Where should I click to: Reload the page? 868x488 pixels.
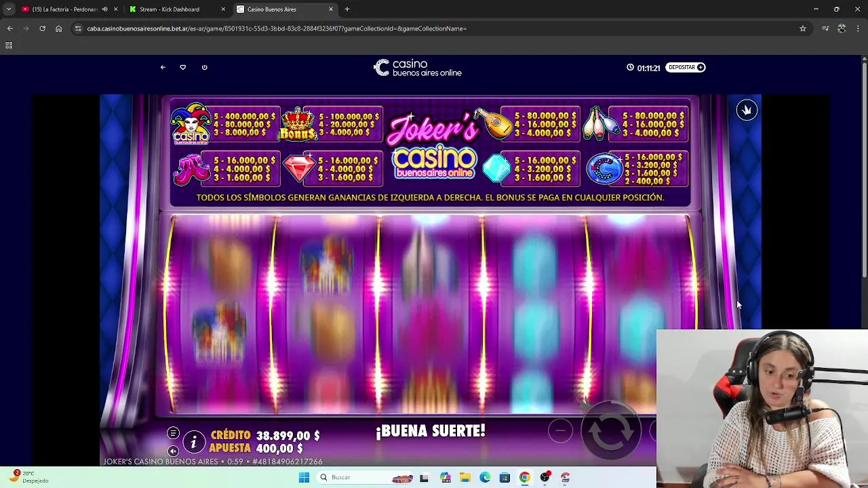click(42, 28)
